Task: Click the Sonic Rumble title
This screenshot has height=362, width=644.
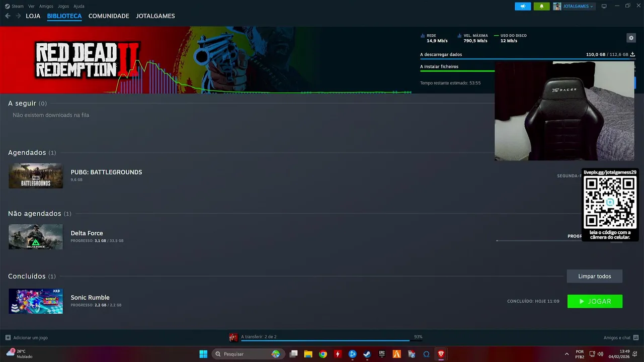Action: click(x=90, y=298)
